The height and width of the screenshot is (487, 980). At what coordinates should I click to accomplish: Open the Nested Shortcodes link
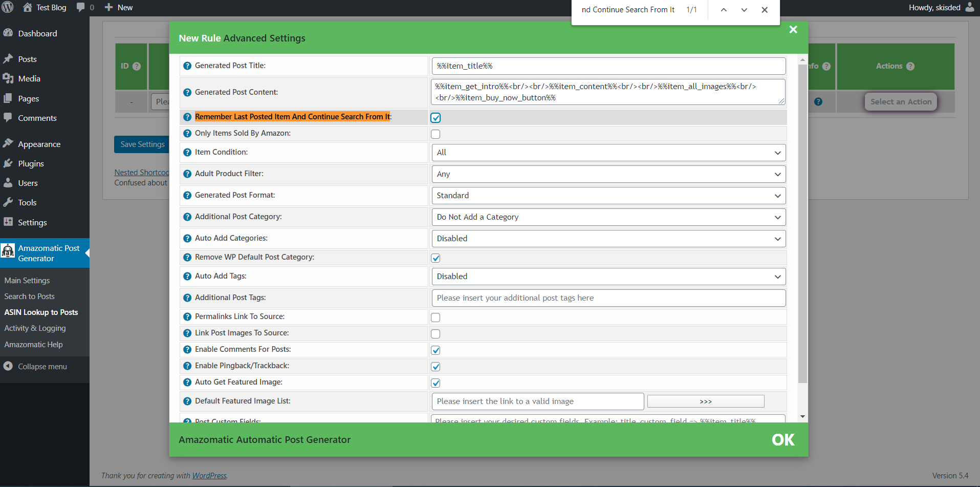pos(142,173)
